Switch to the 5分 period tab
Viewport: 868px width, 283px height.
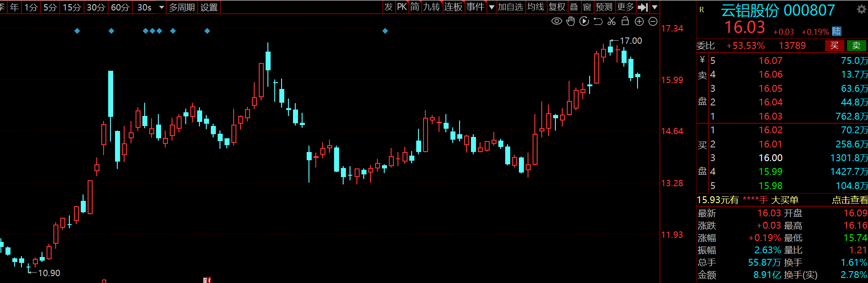pos(50,7)
